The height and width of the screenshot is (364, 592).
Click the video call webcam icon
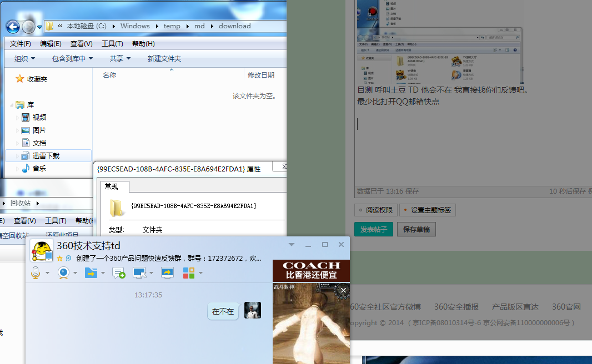63,272
